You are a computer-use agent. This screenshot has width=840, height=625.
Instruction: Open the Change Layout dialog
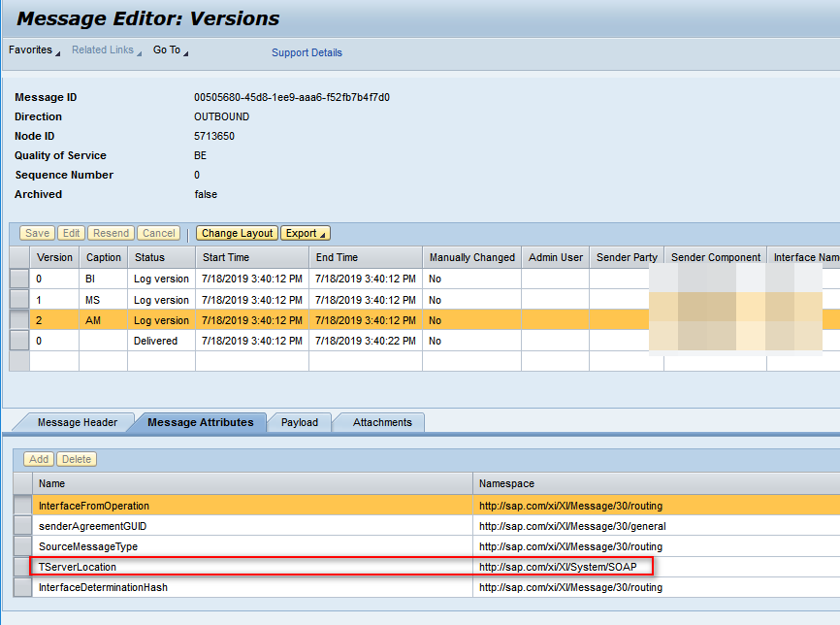click(x=236, y=233)
